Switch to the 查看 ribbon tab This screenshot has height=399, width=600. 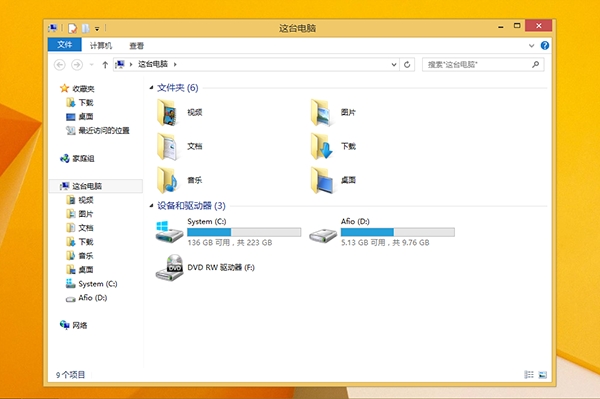(136, 46)
